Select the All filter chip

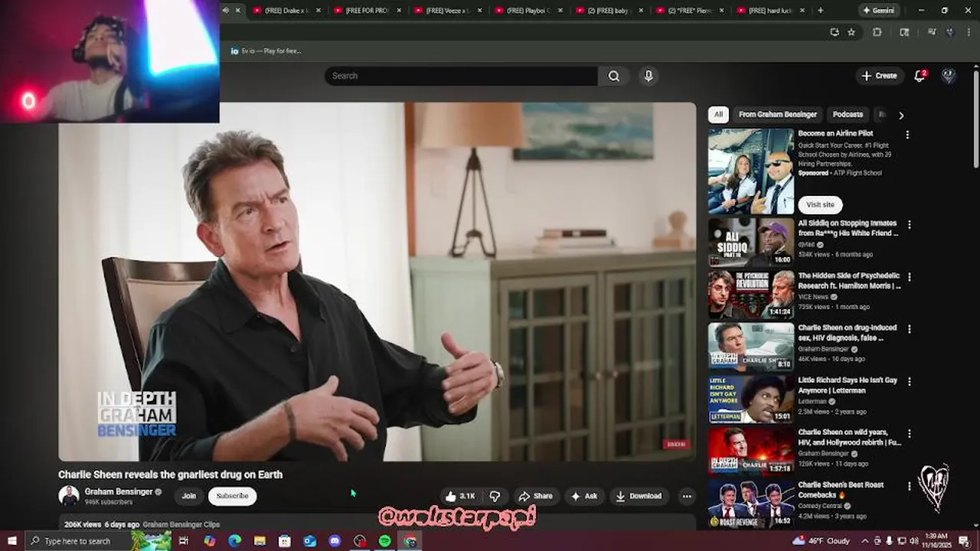coord(718,115)
